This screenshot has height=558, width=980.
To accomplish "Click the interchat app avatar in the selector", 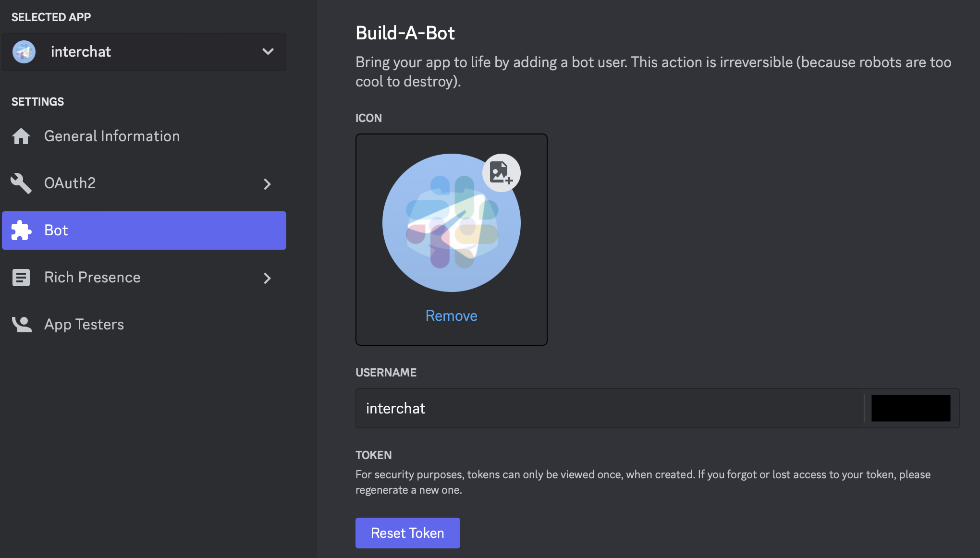I will pos(24,52).
